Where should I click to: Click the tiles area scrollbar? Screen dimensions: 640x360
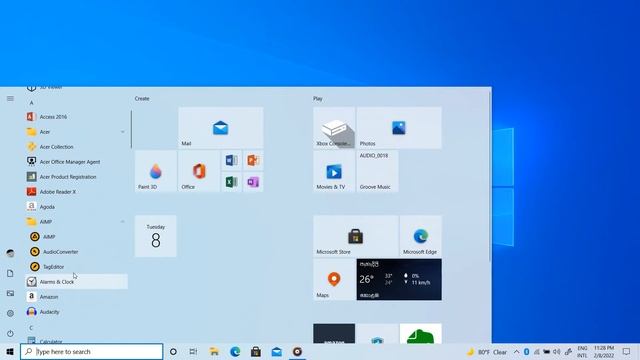tap(489, 176)
